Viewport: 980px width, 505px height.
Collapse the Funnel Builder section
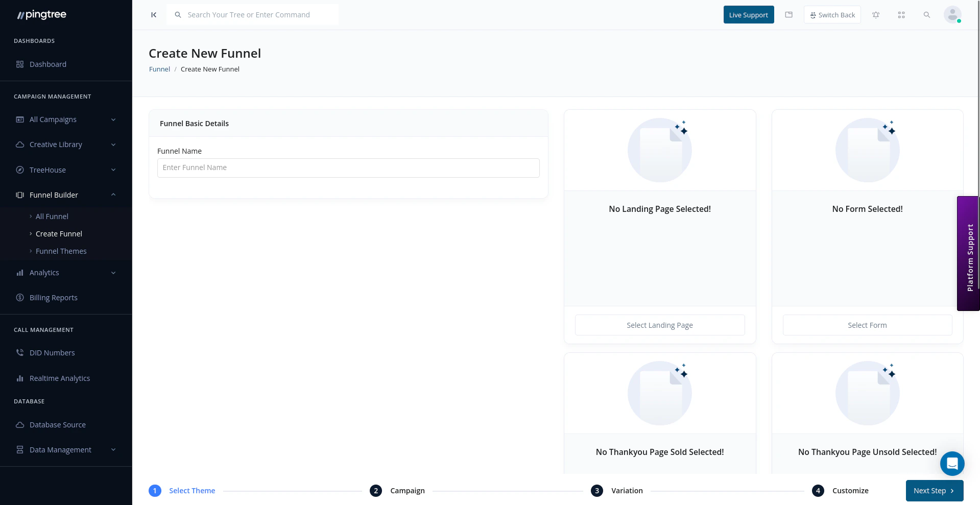click(x=113, y=195)
